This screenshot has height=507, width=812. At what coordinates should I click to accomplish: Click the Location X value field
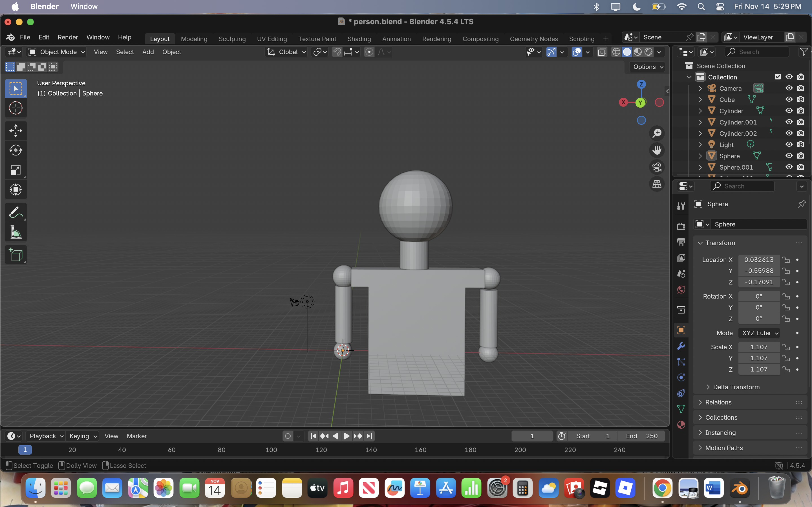pyautogui.click(x=758, y=259)
